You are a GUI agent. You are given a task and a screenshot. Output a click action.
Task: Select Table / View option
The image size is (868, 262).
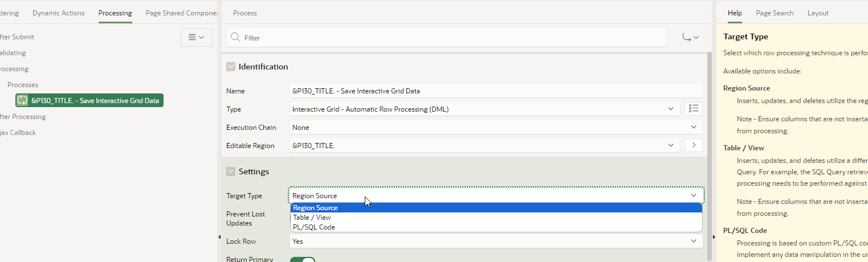(312, 218)
